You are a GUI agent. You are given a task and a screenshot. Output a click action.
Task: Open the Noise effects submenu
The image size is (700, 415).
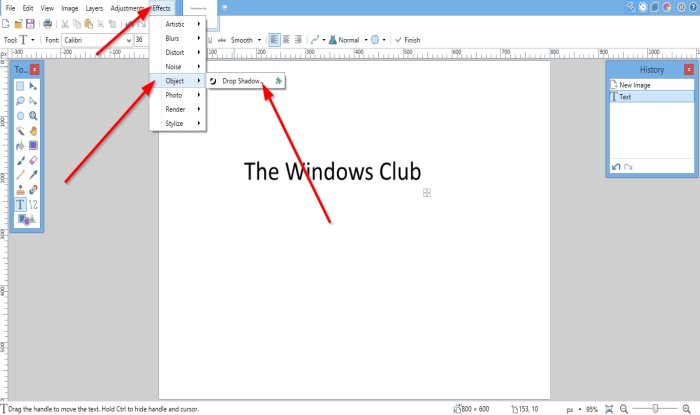tap(178, 66)
